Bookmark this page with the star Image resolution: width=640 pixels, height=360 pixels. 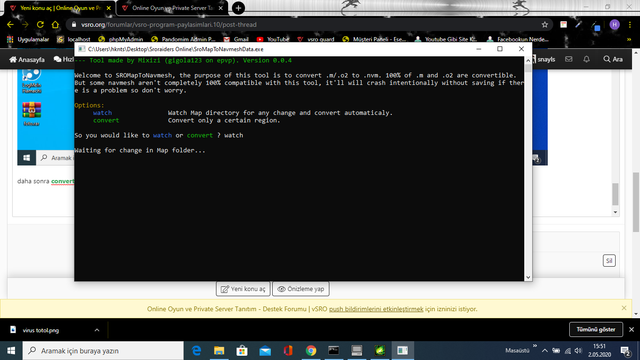(x=544, y=24)
